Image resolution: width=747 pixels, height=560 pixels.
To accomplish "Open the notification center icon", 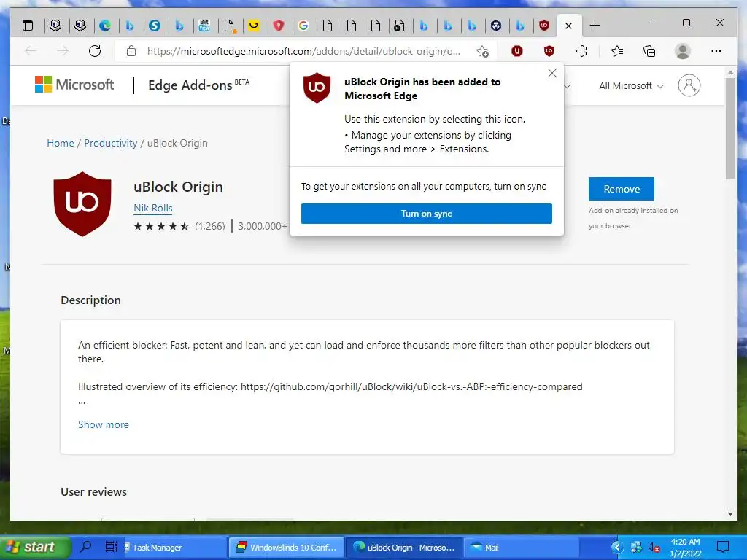I will (723, 547).
